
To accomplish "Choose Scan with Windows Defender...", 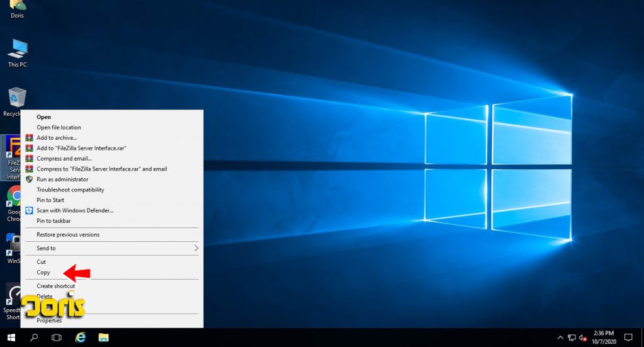I will pyautogui.click(x=112, y=210).
